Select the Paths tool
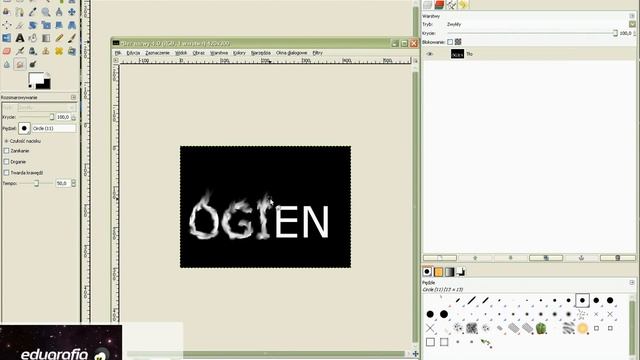 tap(20, 12)
